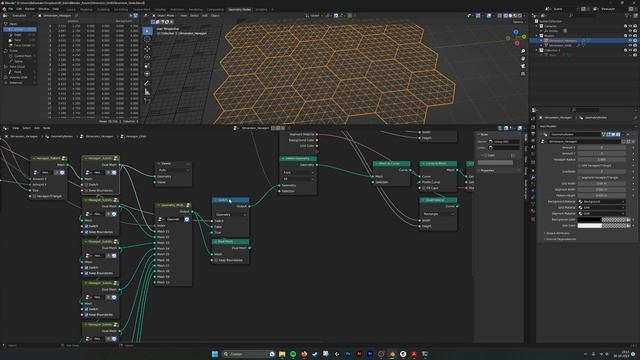Toggle eye visibility of Cameras collection
The height and width of the screenshot is (360, 640).
630,26
